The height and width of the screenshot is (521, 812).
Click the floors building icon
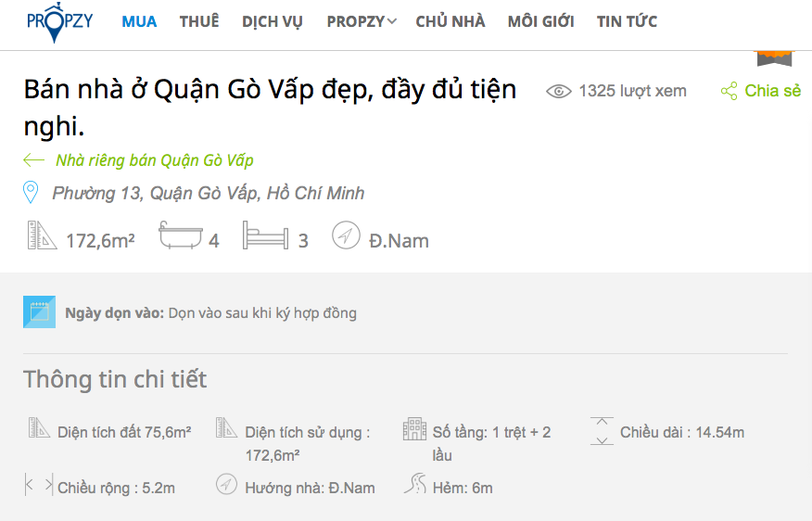[x=414, y=429]
